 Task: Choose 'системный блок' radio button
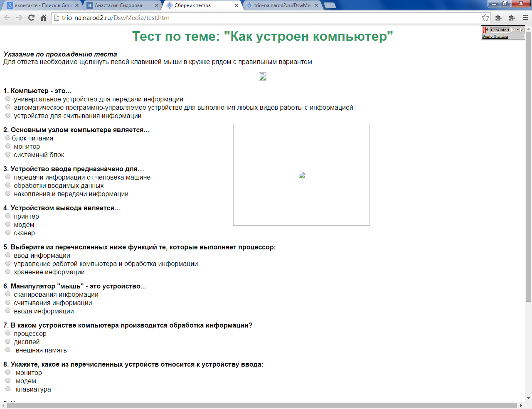8,154
